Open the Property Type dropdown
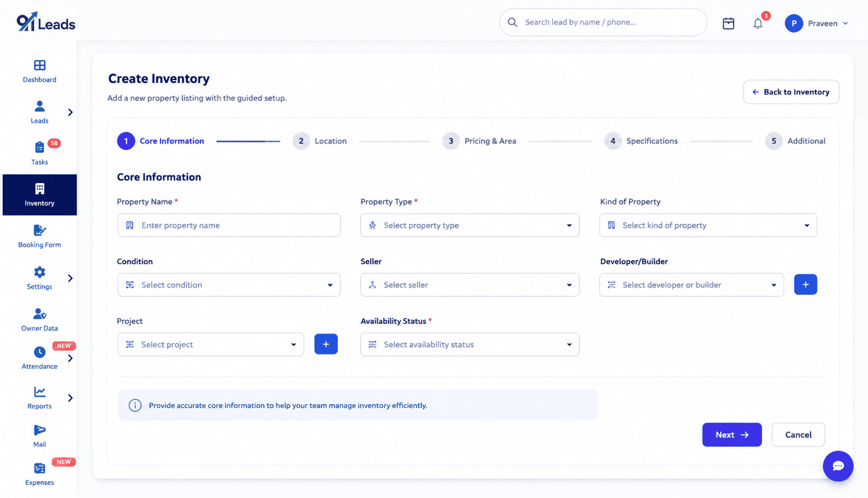The width and height of the screenshot is (868, 498). coord(470,225)
